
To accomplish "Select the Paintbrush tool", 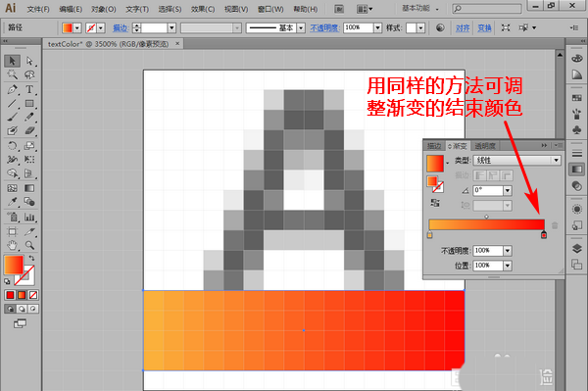I will pos(12,117).
